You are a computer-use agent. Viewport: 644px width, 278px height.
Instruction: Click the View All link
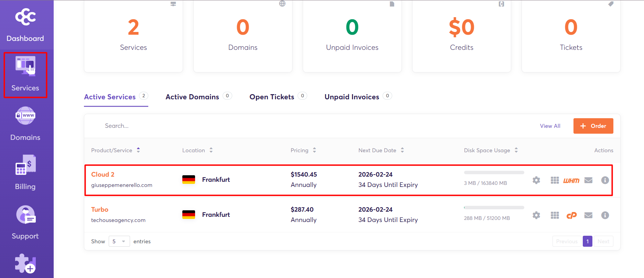tap(550, 126)
